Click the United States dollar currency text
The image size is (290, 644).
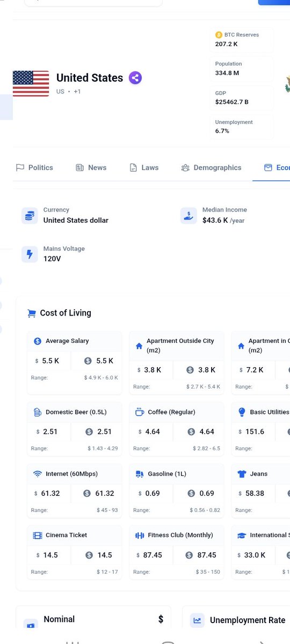tap(76, 220)
